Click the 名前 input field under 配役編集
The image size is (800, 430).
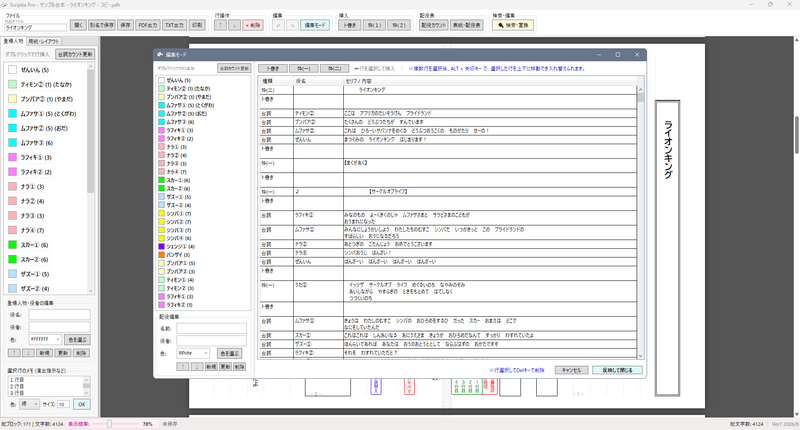pyautogui.click(x=211, y=328)
